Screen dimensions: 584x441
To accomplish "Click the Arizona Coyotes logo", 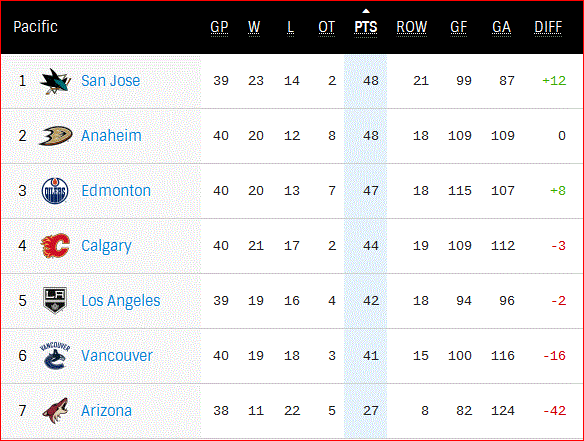I will coord(55,411).
